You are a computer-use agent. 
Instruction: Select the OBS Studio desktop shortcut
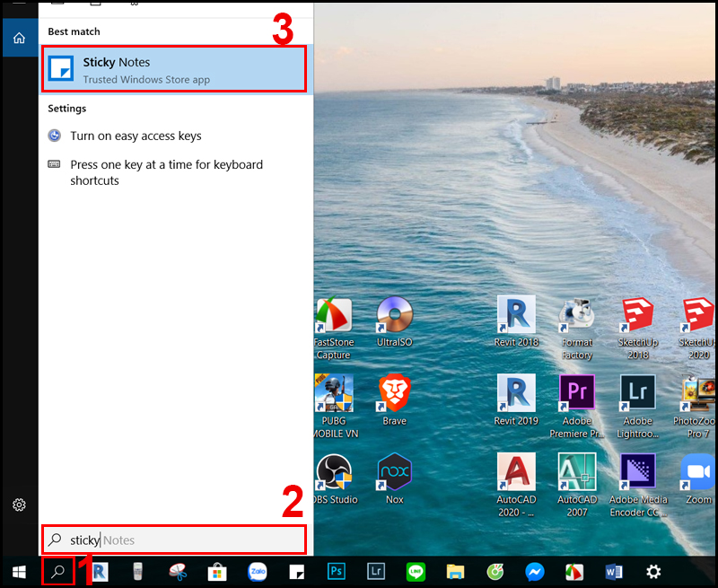click(x=334, y=479)
